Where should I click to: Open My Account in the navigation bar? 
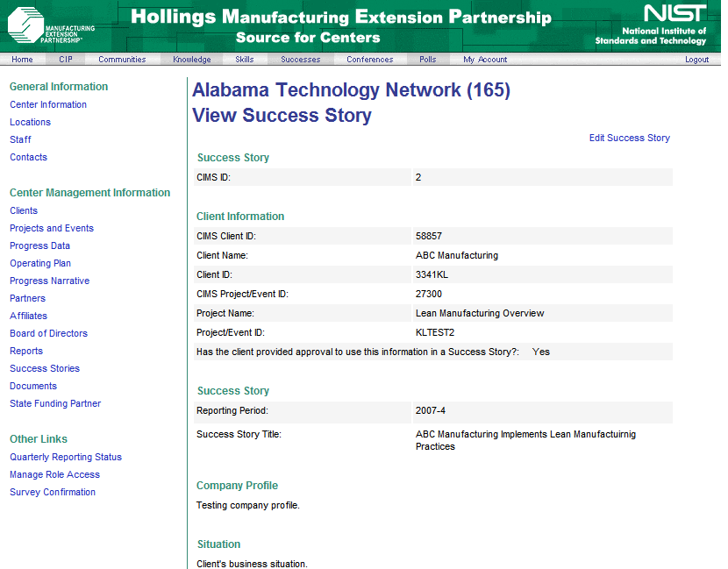pyautogui.click(x=485, y=60)
